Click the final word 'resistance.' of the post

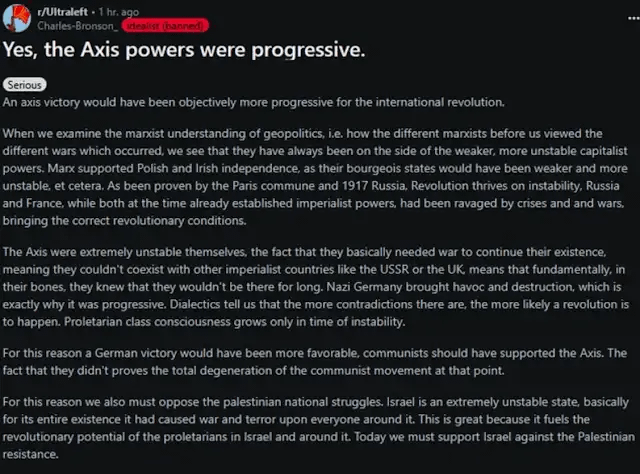pos(31,454)
